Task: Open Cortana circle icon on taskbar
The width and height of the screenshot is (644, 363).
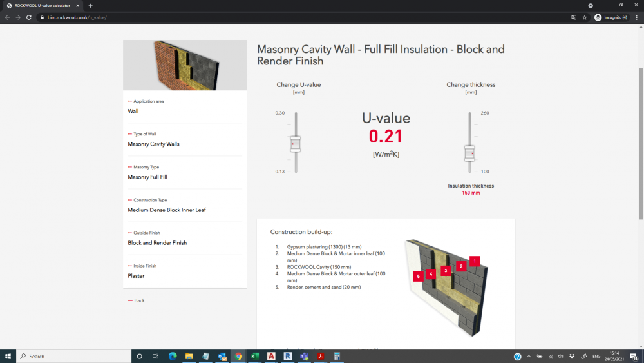Action: pos(139,356)
